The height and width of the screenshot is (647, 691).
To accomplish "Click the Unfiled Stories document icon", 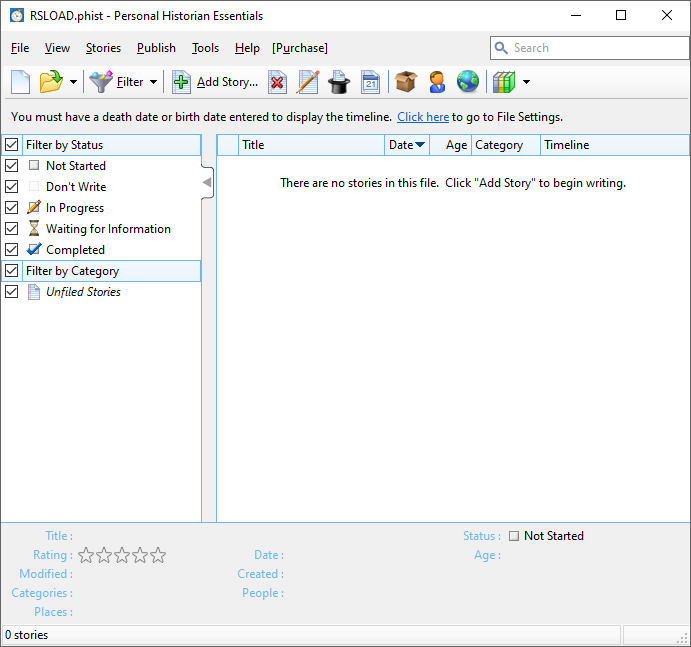I will coord(34,292).
